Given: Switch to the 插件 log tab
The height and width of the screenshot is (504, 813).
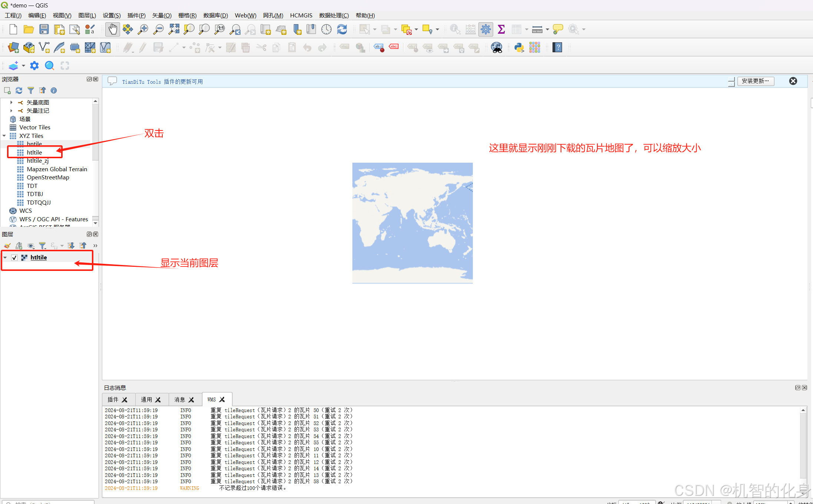Looking at the screenshot, I should click(113, 399).
